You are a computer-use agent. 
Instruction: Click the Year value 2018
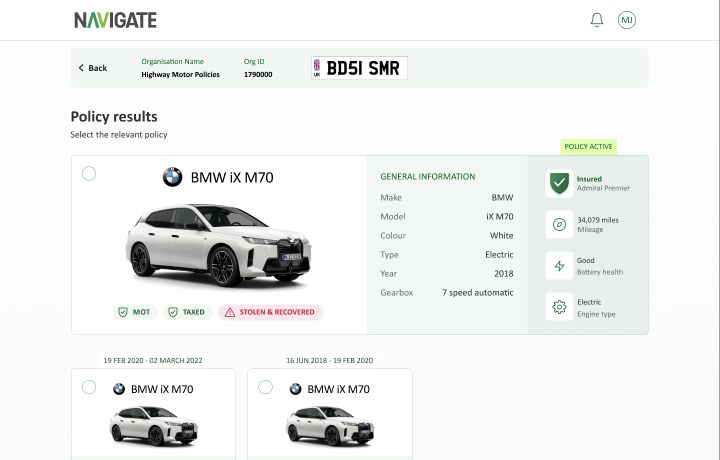click(504, 274)
